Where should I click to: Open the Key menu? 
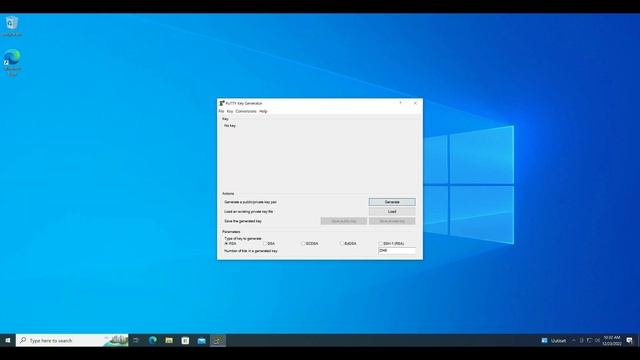230,111
